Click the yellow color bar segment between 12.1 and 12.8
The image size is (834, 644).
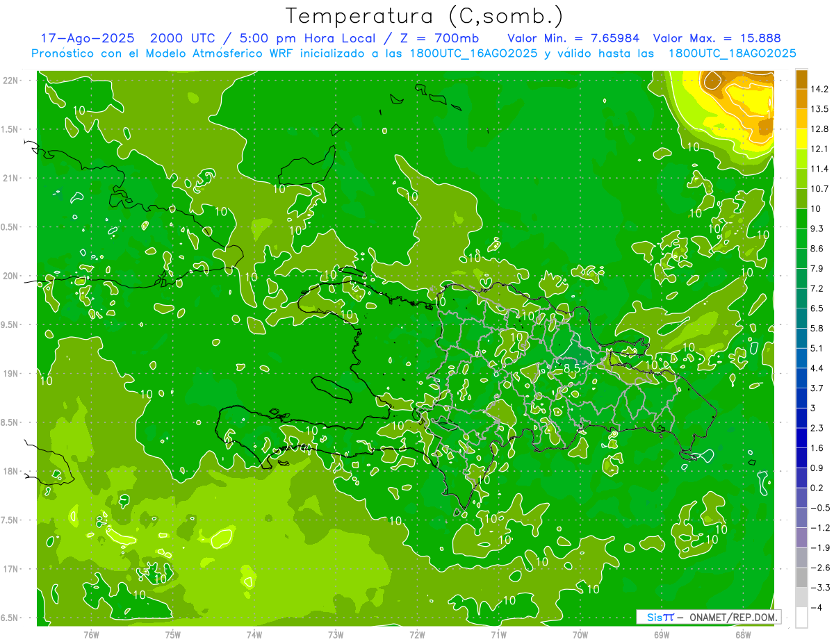(801, 139)
